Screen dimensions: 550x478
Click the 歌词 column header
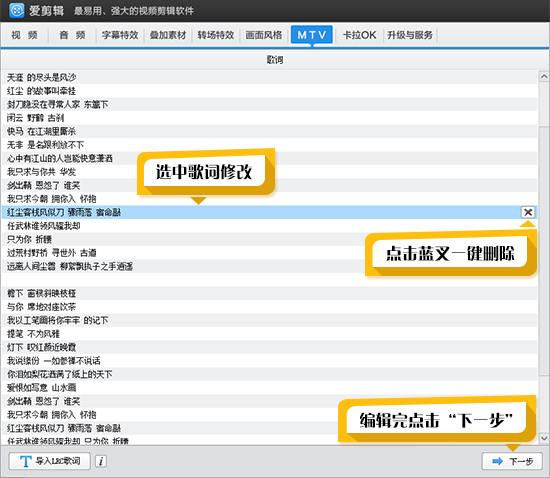[x=275, y=60]
